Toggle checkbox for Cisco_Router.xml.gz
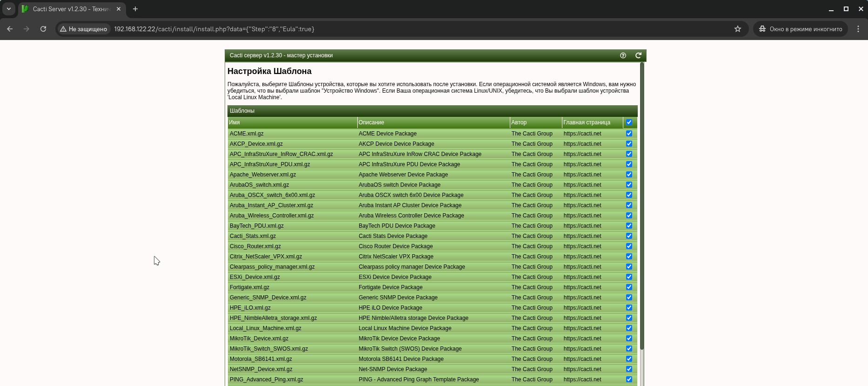This screenshot has width=868, height=386. click(x=629, y=246)
